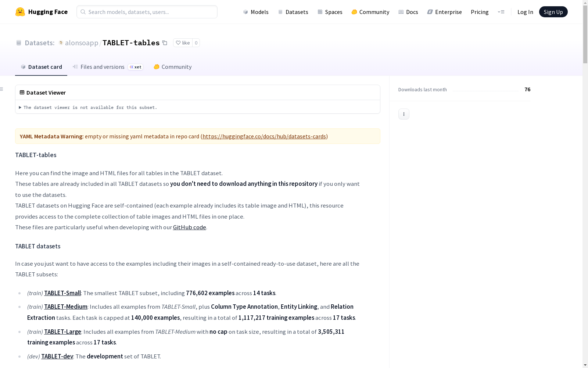Open the alonsoapp user avatar
Image resolution: width=588 pixels, height=368 pixels.
pyautogui.click(x=61, y=43)
